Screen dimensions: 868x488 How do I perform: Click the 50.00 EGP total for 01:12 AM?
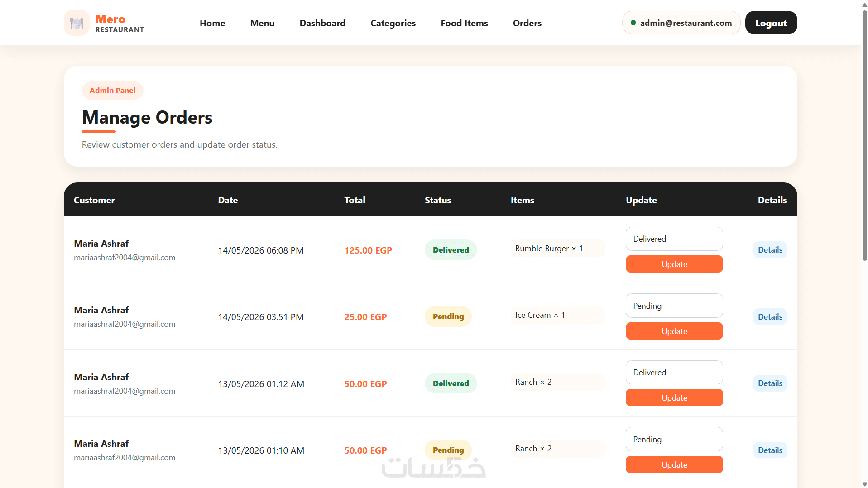click(365, 384)
